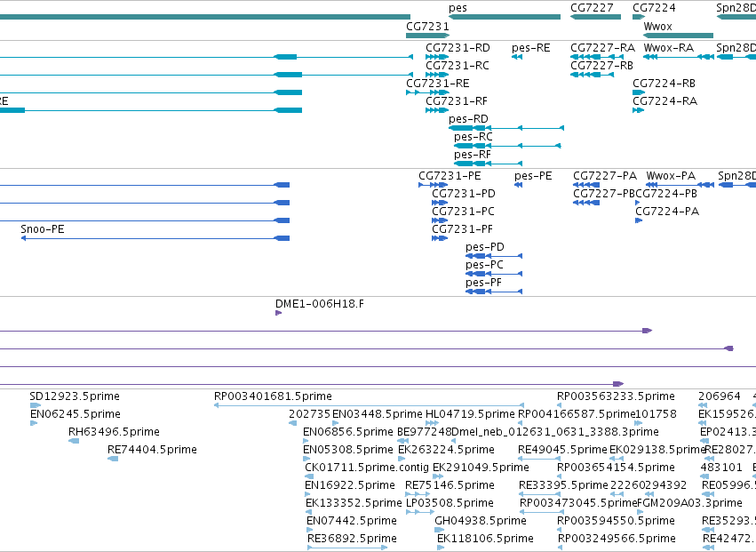Click the CG7227-RA transcript label
The image size is (756, 552).
click(602, 48)
